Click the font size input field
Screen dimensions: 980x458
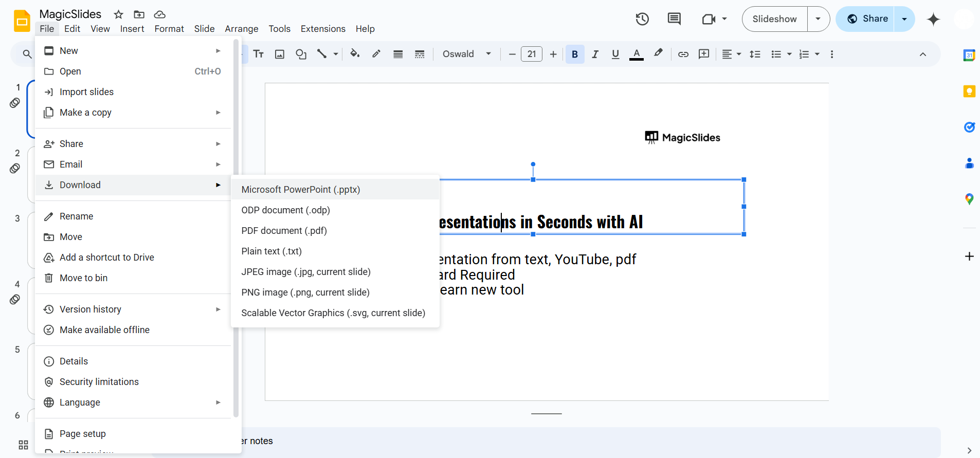click(531, 54)
